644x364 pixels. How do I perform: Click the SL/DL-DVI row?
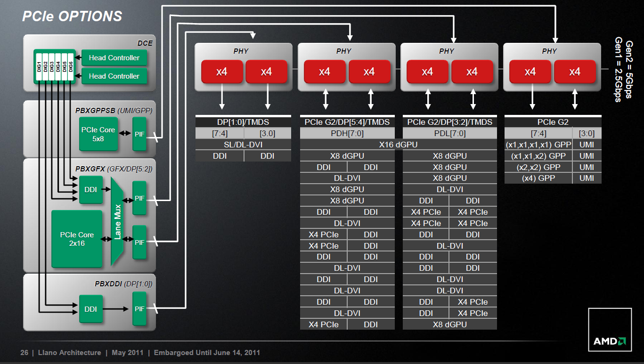(243, 145)
